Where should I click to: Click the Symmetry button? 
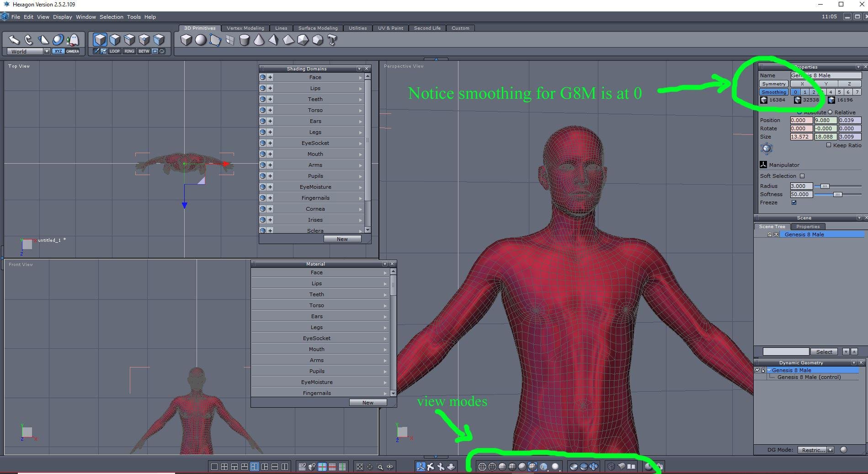[774, 84]
